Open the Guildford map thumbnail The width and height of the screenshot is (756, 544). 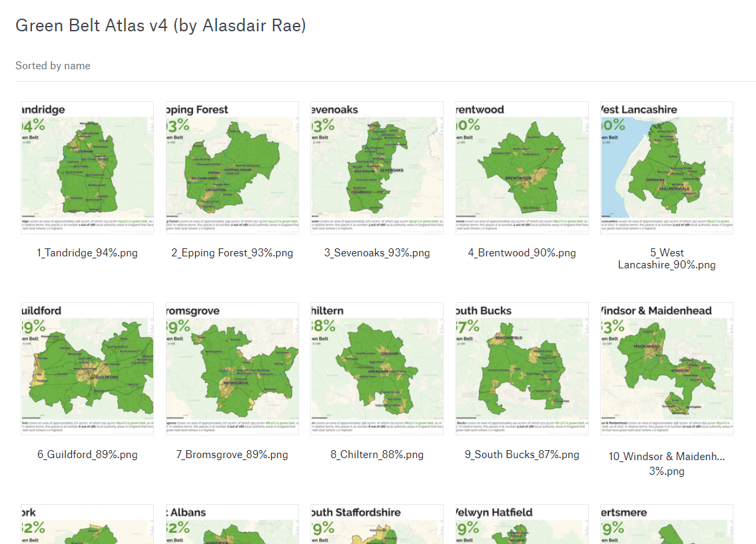click(87, 369)
